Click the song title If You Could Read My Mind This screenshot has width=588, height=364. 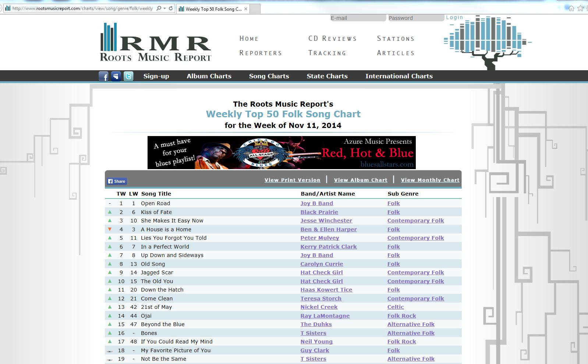(x=177, y=342)
